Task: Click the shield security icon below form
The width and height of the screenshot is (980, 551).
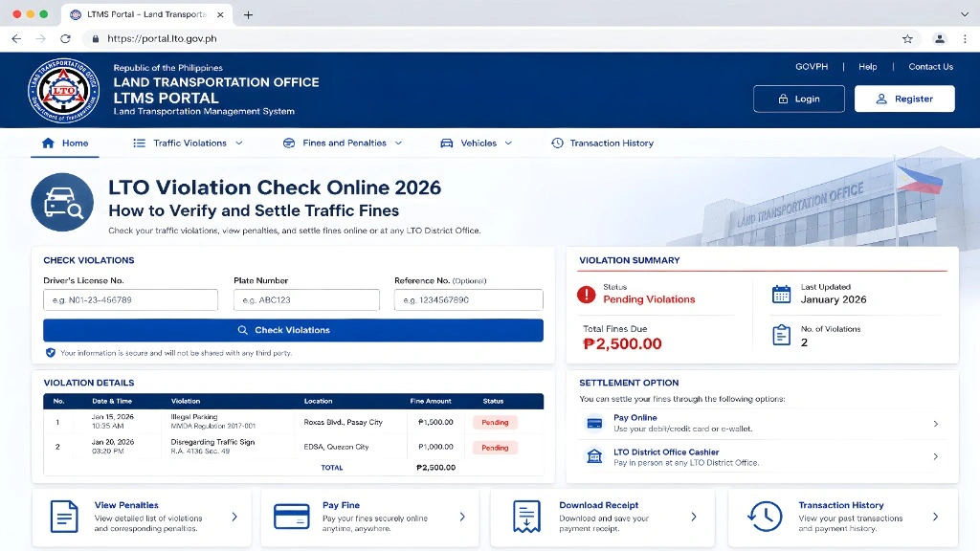Action: [x=51, y=353]
